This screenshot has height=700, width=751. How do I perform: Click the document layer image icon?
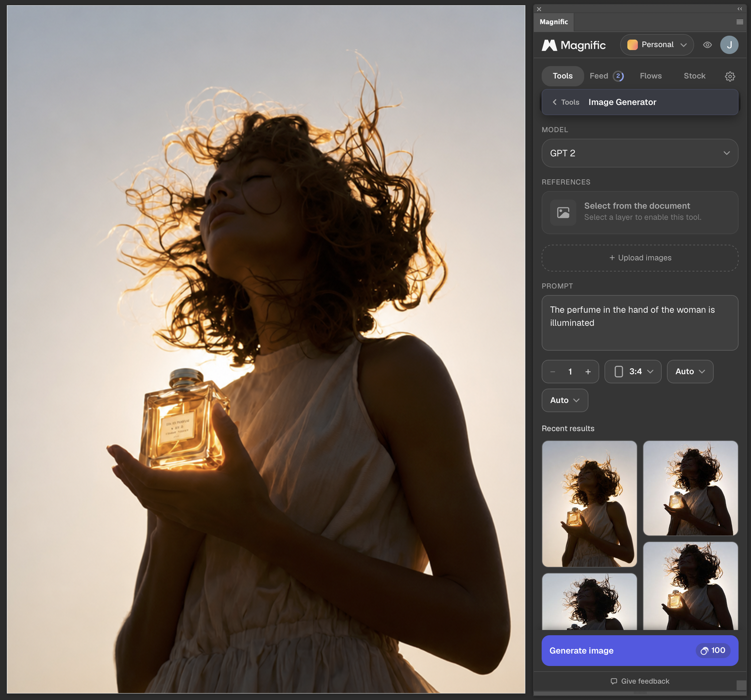click(563, 213)
